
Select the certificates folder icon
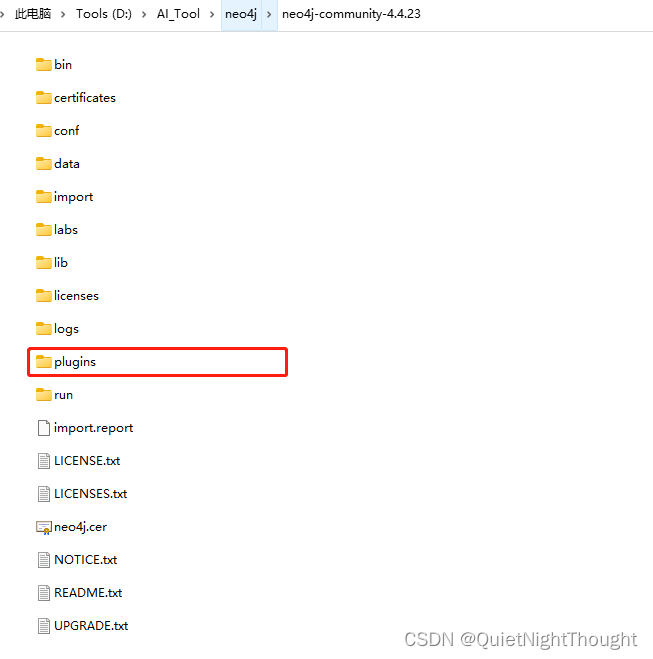(44, 98)
